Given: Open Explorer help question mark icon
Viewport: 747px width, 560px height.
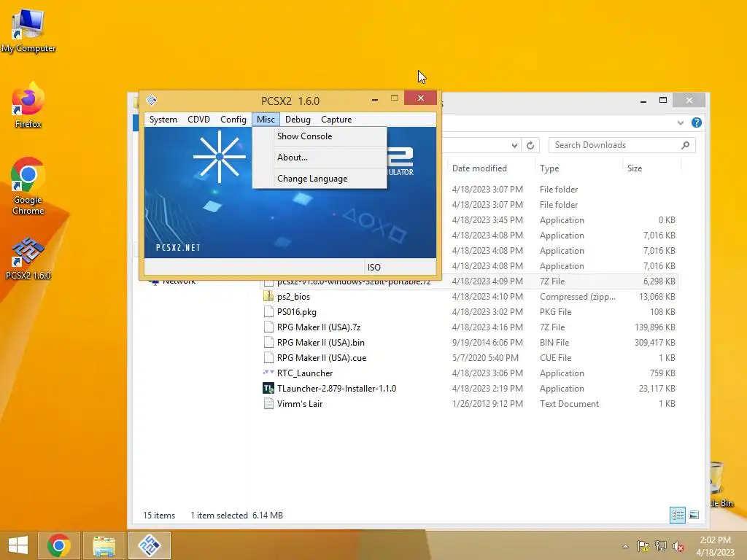Looking at the screenshot, I should tap(697, 122).
